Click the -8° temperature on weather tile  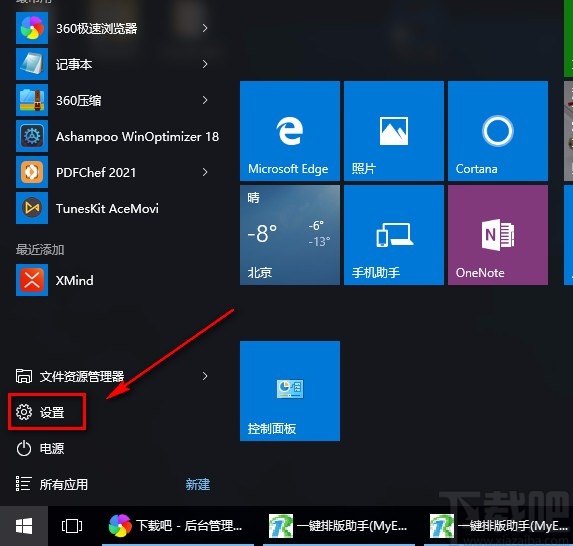click(262, 233)
